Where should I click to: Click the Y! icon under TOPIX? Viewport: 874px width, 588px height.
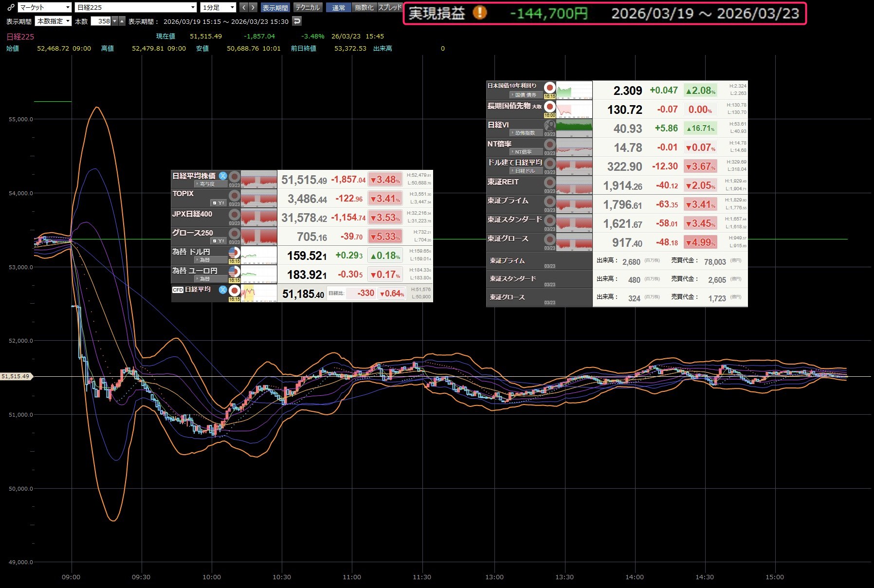coord(218,202)
